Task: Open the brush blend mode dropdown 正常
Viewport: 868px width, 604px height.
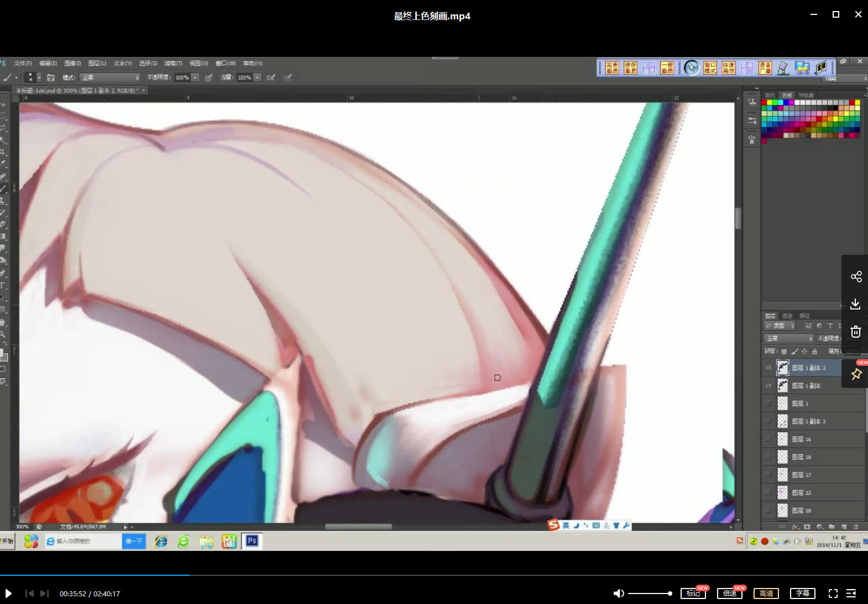Action: click(x=109, y=78)
